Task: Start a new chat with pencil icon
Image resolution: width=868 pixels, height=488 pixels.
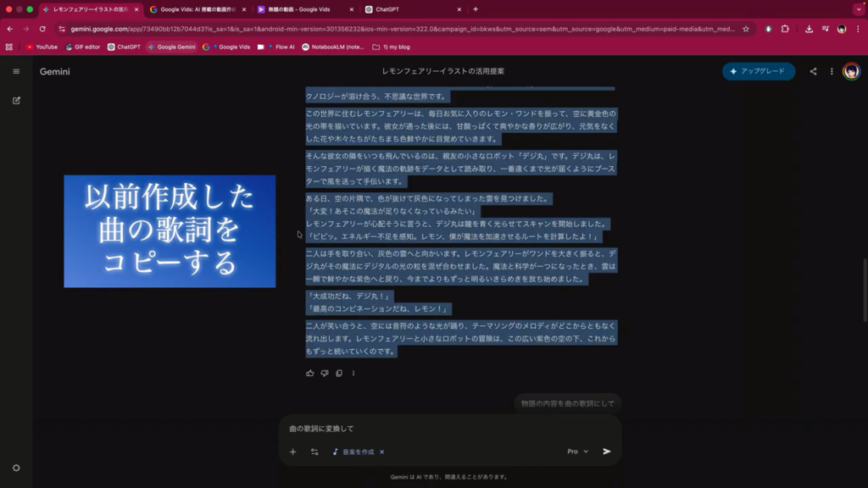Action: pyautogui.click(x=16, y=100)
